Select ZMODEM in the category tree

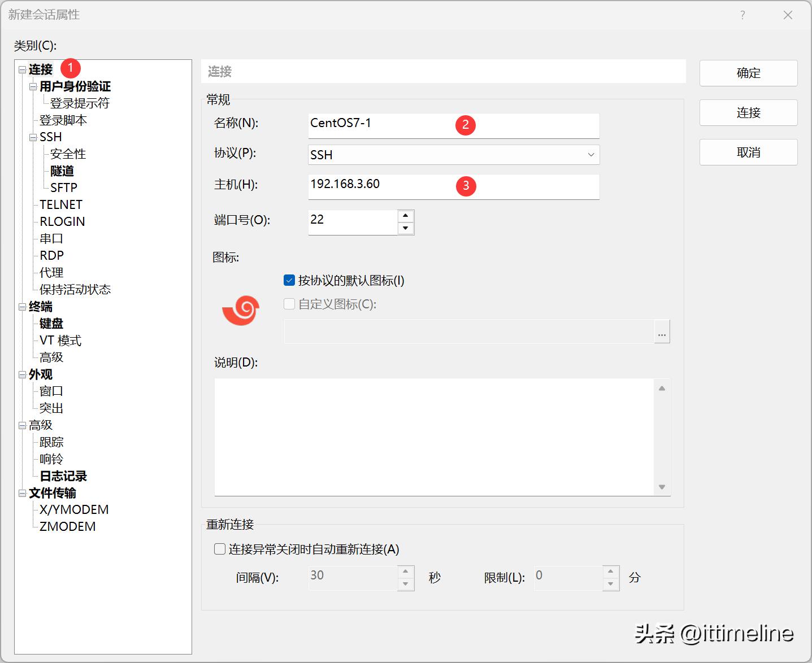pyautogui.click(x=67, y=527)
